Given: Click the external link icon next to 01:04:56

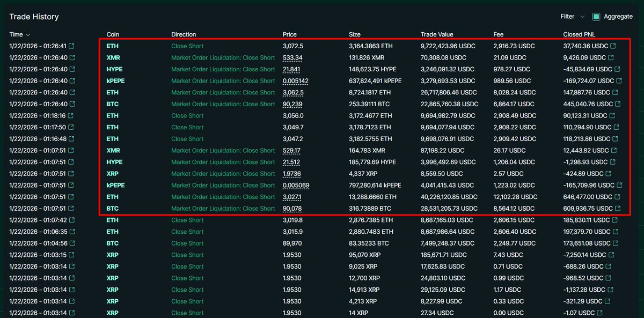Looking at the screenshot, I should pyautogui.click(x=72, y=243).
